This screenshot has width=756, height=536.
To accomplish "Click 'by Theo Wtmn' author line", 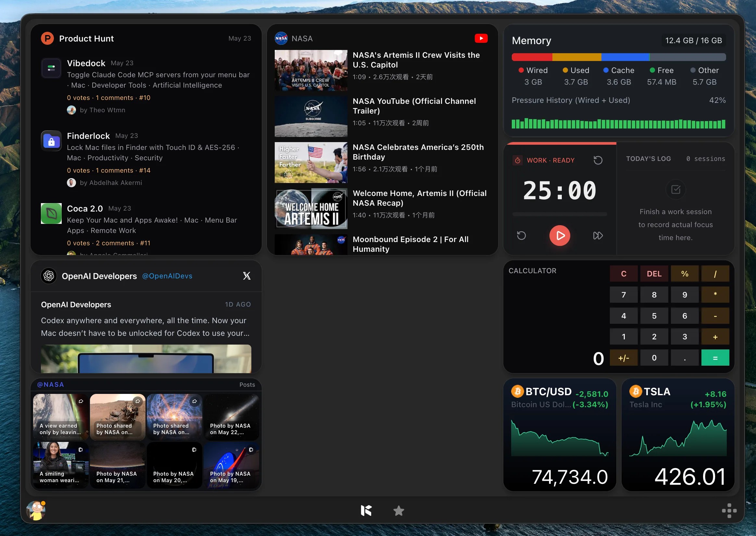I will [x=96, y=110].
